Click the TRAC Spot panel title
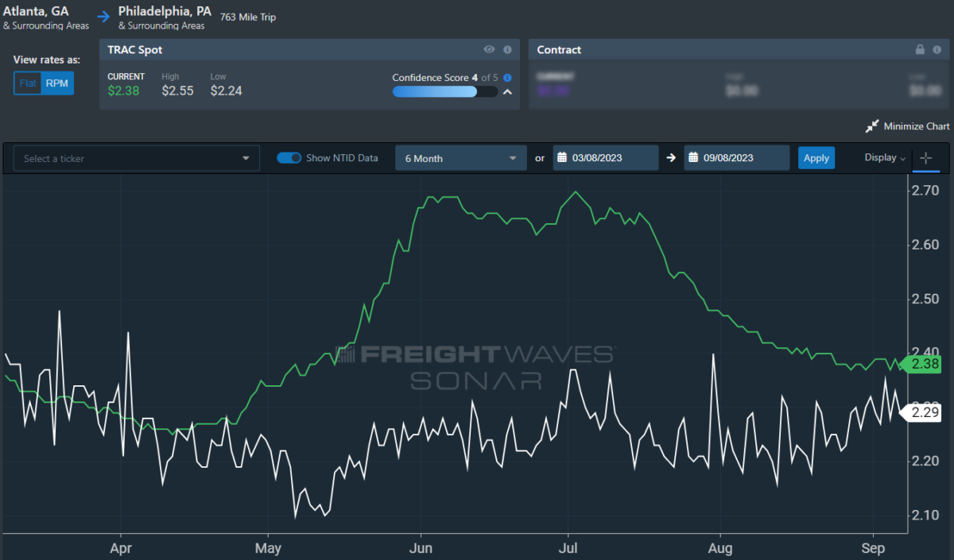 click(135, 49)
